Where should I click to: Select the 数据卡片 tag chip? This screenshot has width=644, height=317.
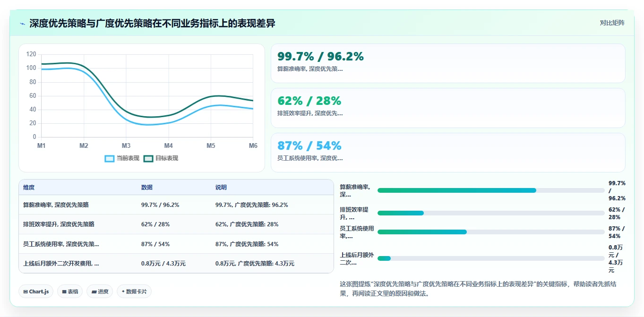coord(134,291)
